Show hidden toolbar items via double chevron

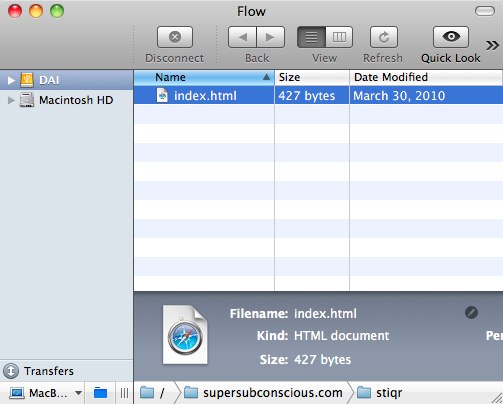click(492, 45)
